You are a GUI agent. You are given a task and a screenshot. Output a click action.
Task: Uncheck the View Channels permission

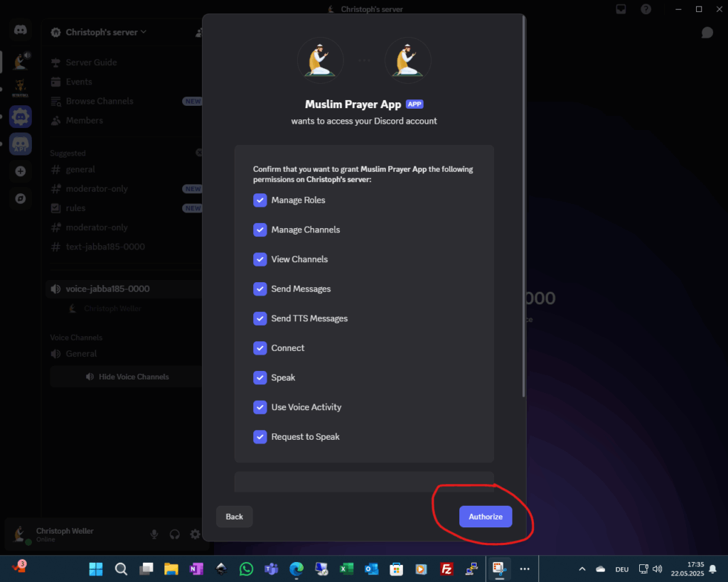tap(260, 259)
